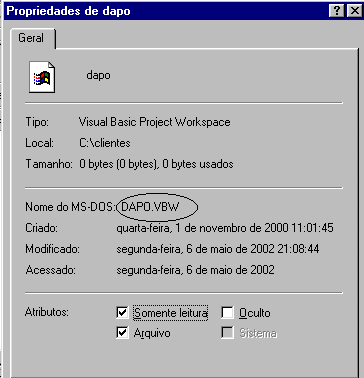Toggle the Arquivo attribute checkbox
Screen dimensions: 364x378
122,333
